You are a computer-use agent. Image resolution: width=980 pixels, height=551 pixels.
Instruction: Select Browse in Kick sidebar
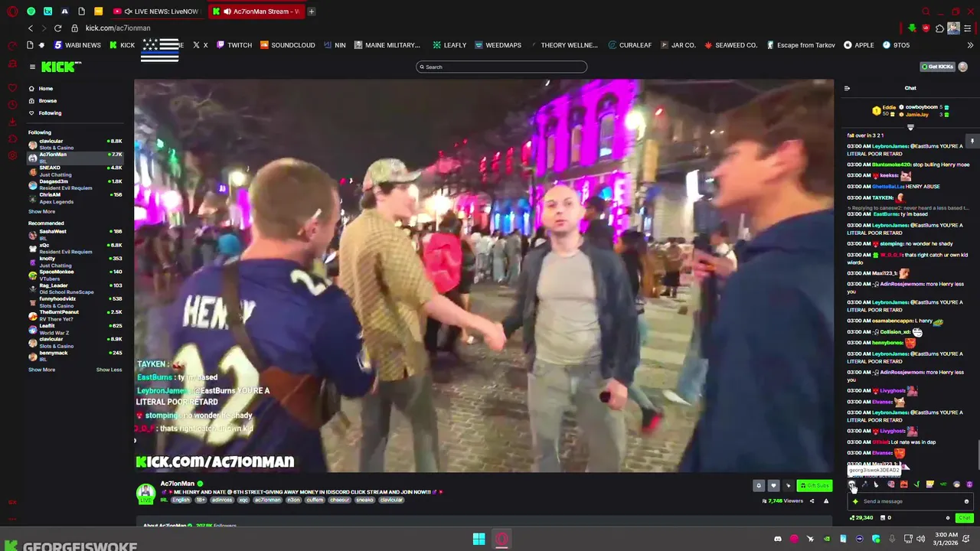pos(47,100)
